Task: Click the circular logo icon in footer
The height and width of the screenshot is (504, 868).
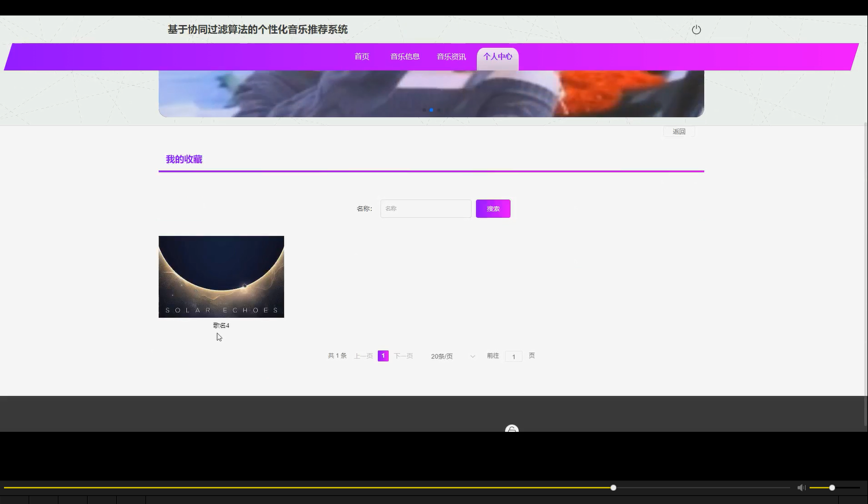Action: (511, 430)
